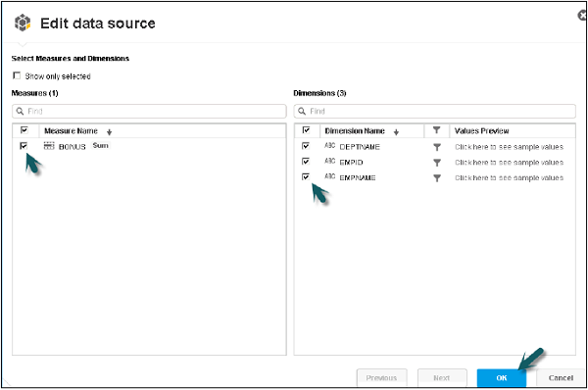Click the Values Preview column header

click(481, 131)
